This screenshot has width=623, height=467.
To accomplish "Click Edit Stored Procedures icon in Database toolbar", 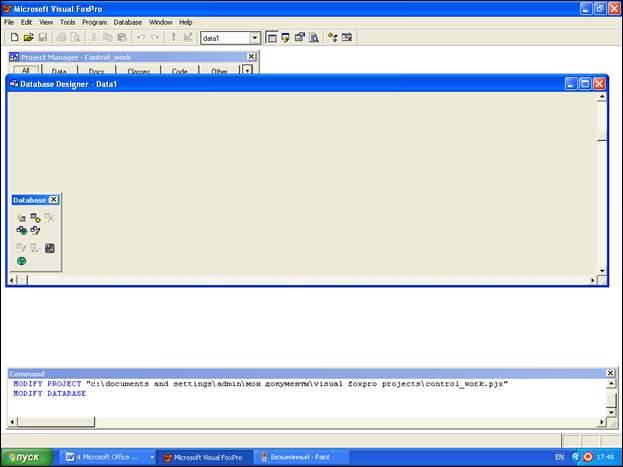I will [x=50, y=248].
